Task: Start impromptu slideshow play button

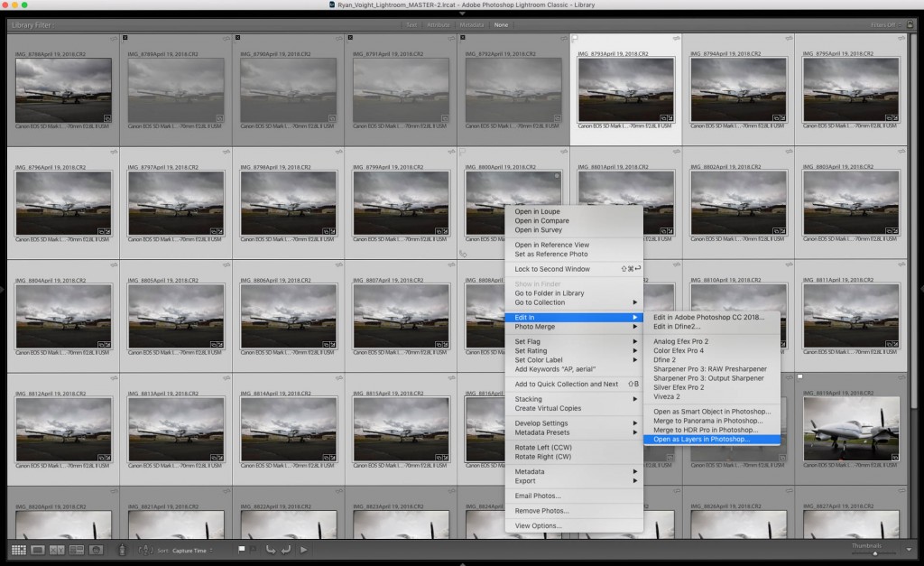Action: point(303,550)
